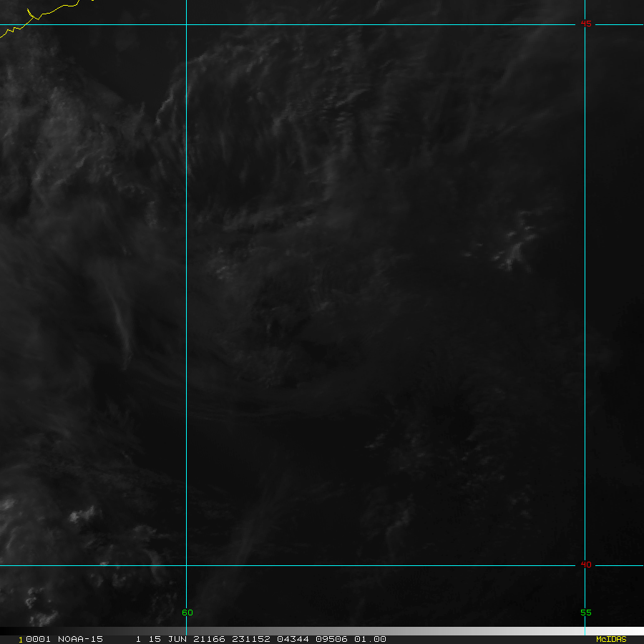This screenshot has height=644, width=644.
Task: Click the yellow McIDAS label
Action: [x=610, y=639]
